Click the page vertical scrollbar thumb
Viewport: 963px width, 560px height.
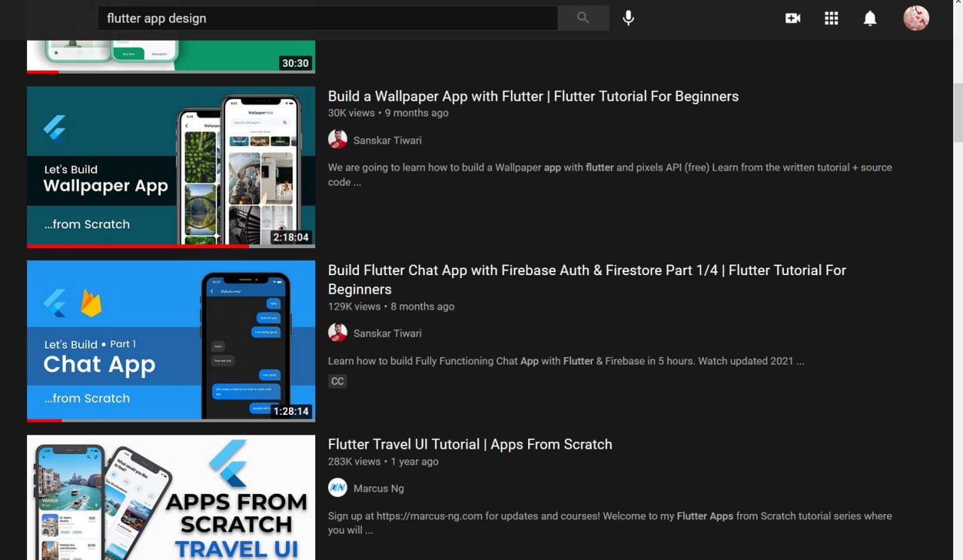point(958,112)
